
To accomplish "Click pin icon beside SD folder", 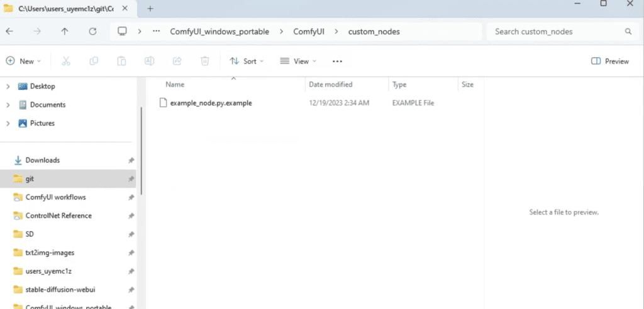I will click(x=131, y=234).
